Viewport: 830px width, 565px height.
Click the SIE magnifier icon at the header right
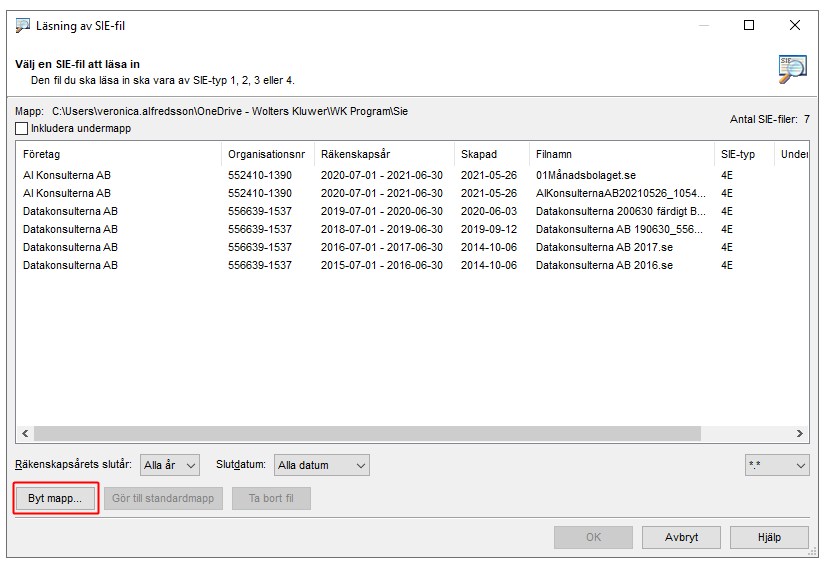[x=792, y=69]
